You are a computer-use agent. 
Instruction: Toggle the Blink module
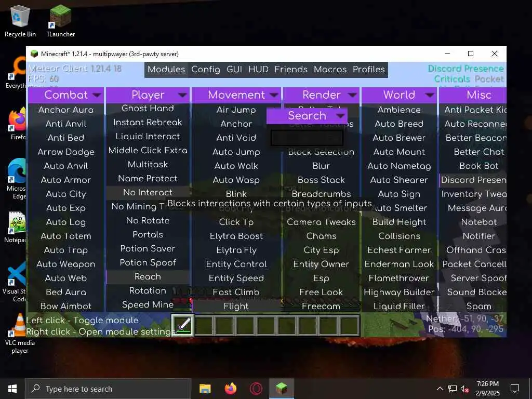(236, 194)
